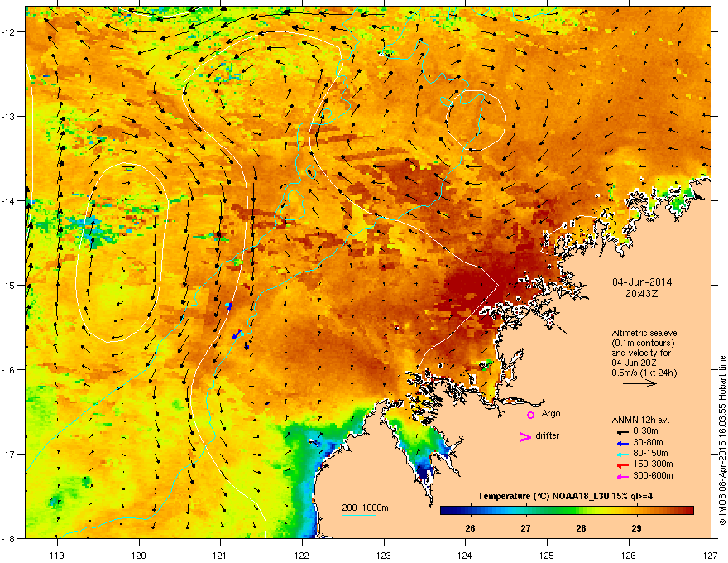Click longitude axis label 120
Screen dimensions: 728x563
click(139, 555)
